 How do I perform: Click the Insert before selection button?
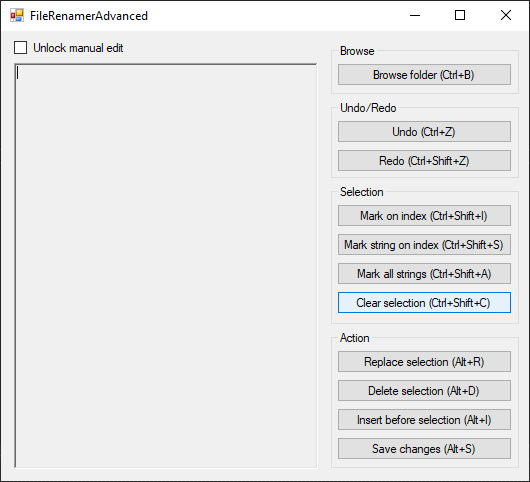[424, 420]
